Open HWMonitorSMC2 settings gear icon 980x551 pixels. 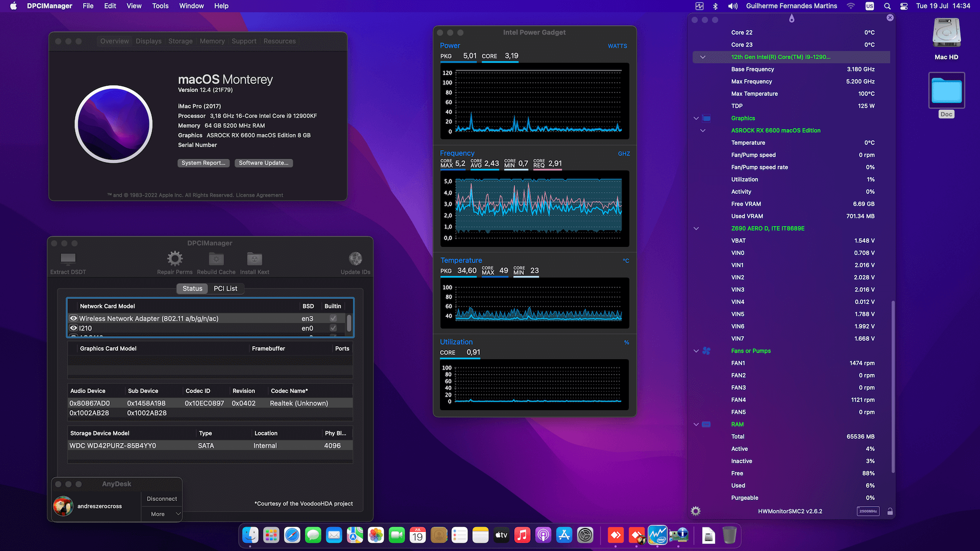click(696, 511)
